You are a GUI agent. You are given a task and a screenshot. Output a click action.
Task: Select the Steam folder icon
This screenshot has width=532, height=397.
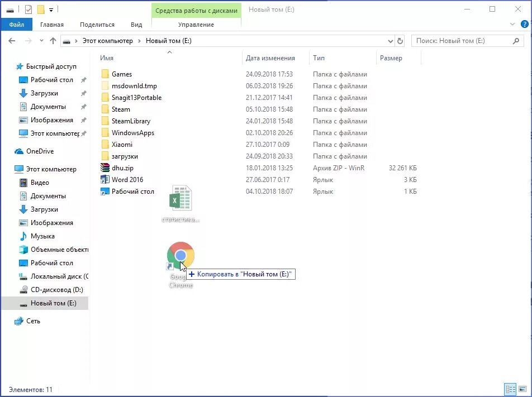105,109
